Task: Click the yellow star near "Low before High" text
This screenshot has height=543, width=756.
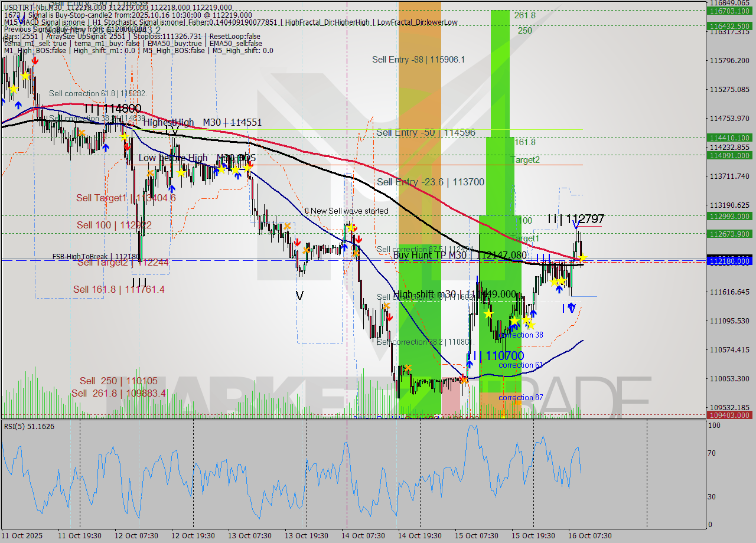Action: tap(181, 173)
